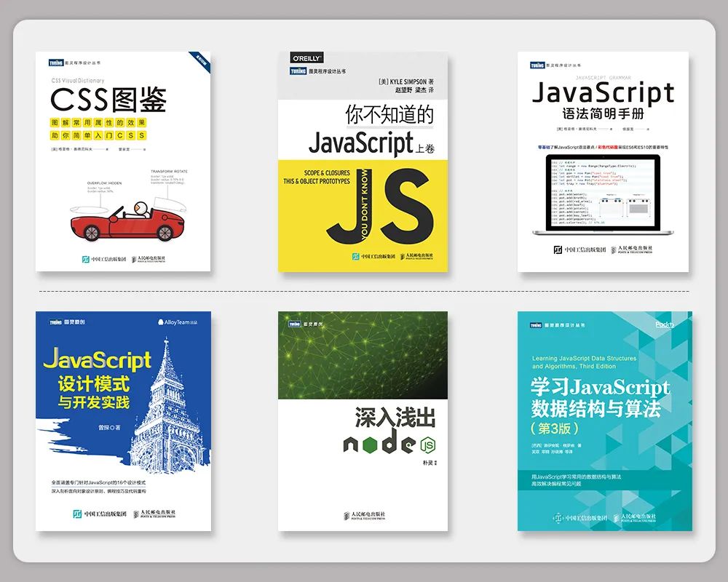The height and width of the screenshot is (582, 728).
Task: Select the 你不知道的JavaScript上卷 book cover
Action: pyautogui.click(x=363, y=162)
